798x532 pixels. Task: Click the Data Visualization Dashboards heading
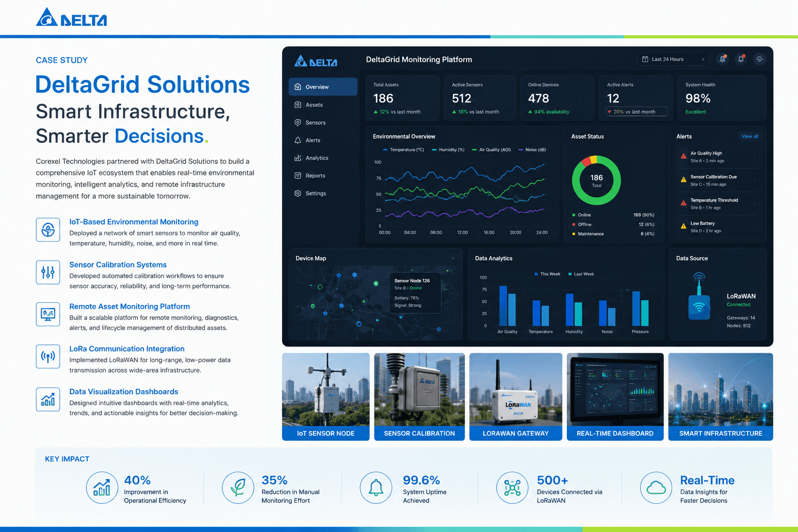124,392
